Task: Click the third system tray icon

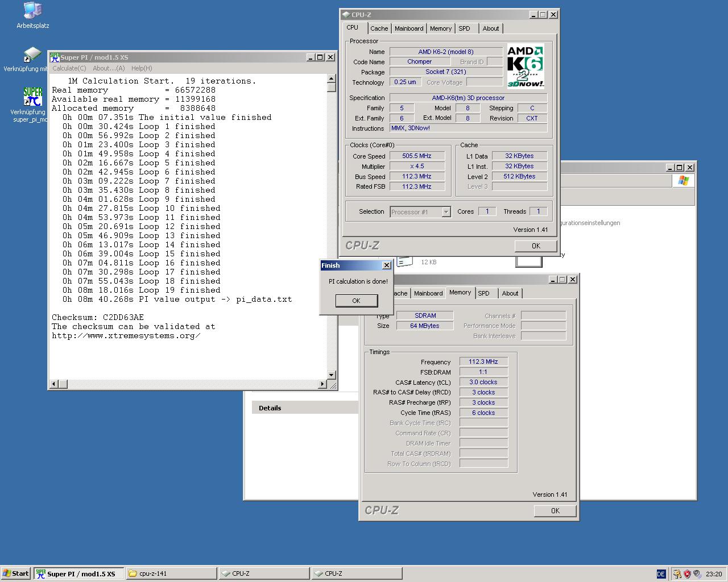Action: 697,574
